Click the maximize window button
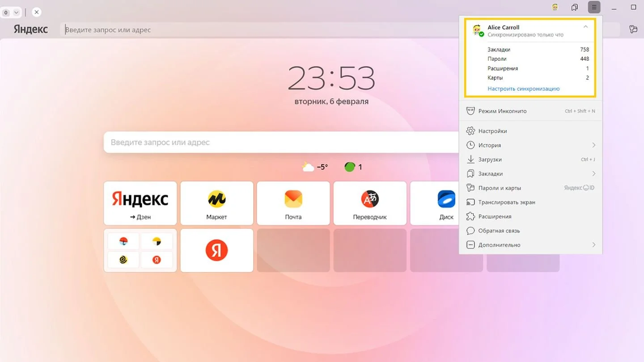644x362 pixels. tap(634, 7)
